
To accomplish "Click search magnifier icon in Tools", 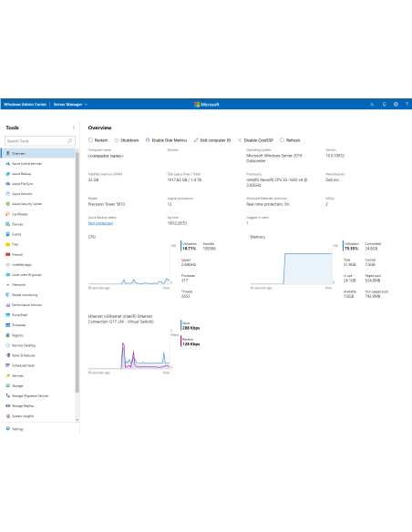I will (69, 141).
